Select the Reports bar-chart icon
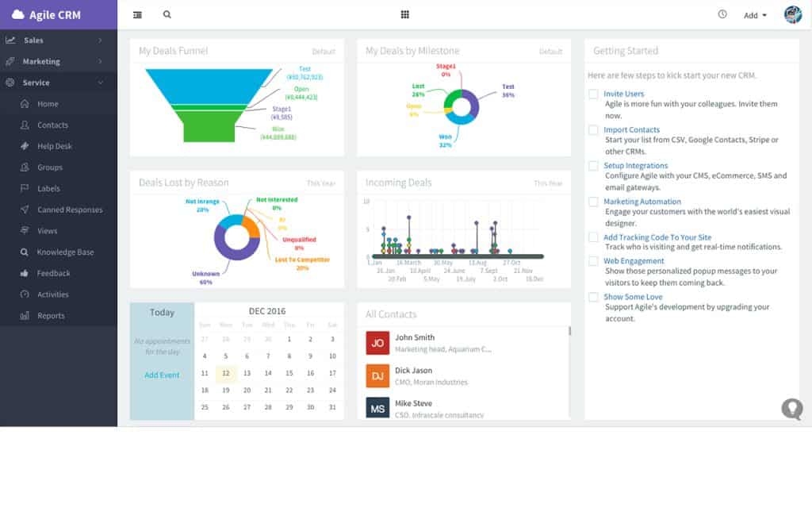Viewport: 812px width, 508px height. coord(24,315)
